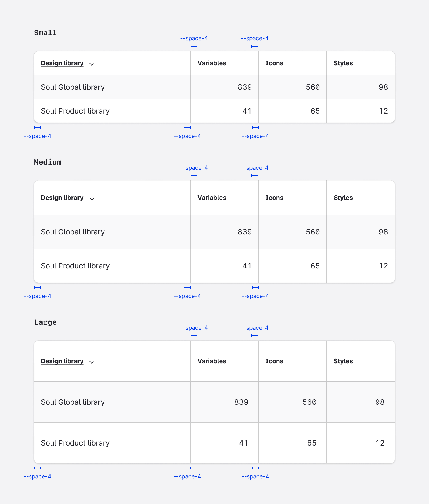Image resolution: width=429 pixels, height=504 pixels.
Task: Click the 41 Variables cell in Large table
Action: tap(243, 443)
